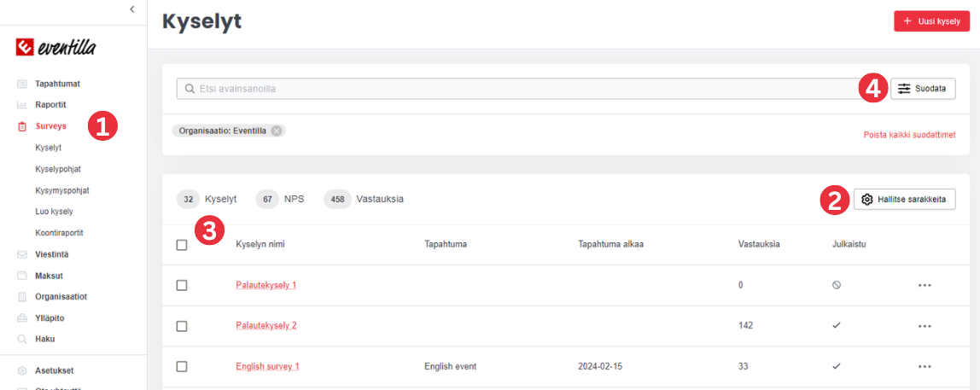
Task: Select Surveys in the sidebar
Action: click(x=50, y=126)
